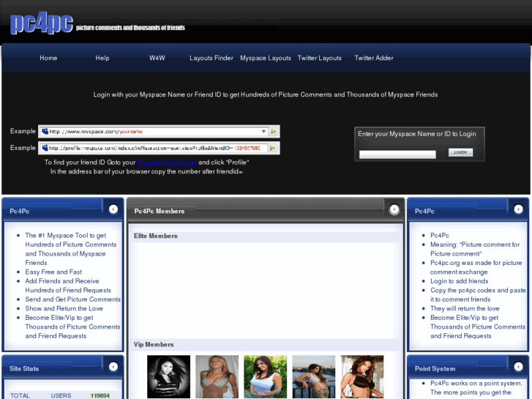Click the pc4pc site logo
This screenshot has height=399, width=532.
pos(42,23)
